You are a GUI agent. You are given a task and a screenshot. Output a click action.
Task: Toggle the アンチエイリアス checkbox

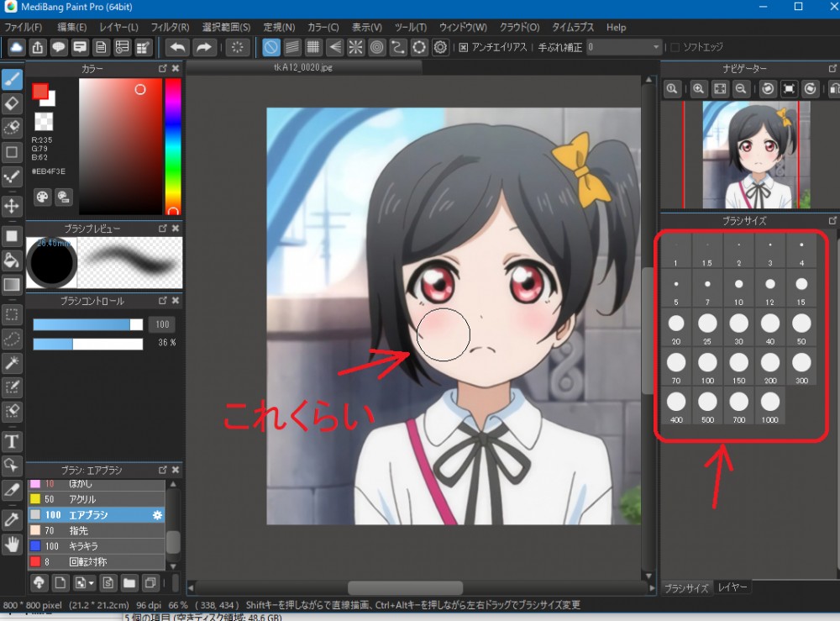tap(464, 48)
